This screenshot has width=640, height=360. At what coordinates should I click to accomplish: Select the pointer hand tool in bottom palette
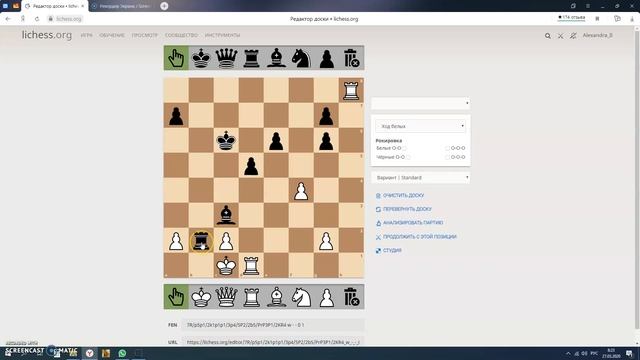coord(176,297)
